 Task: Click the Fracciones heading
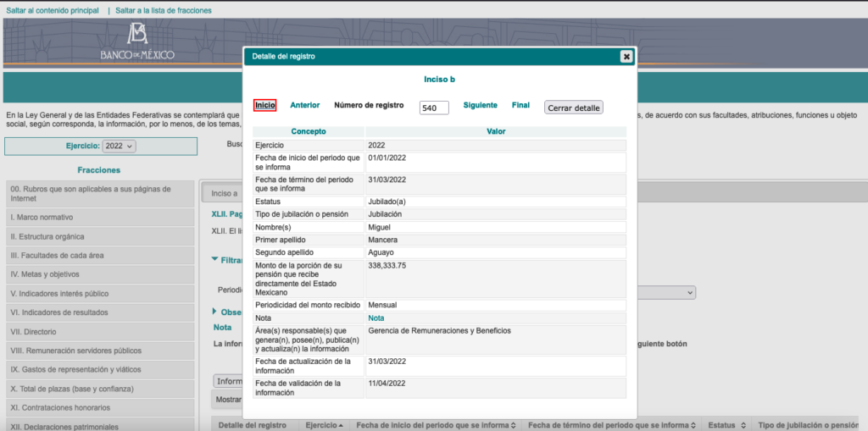(99, 170)
